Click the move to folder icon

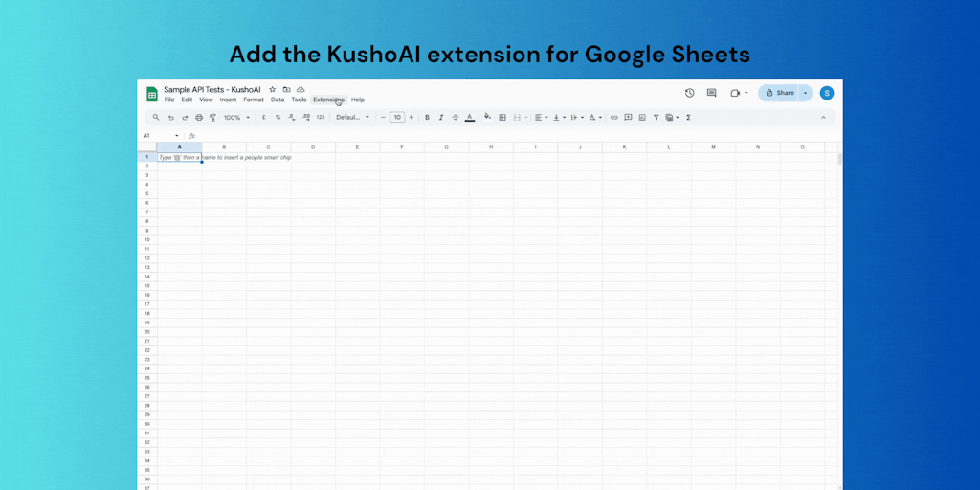coord(286,89)
